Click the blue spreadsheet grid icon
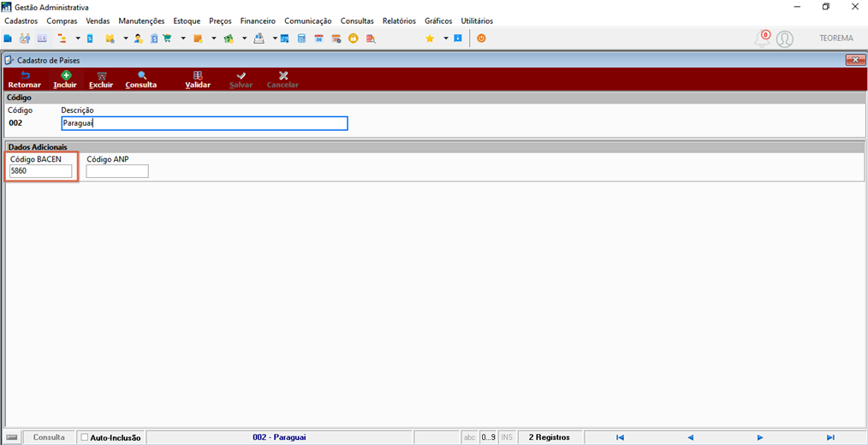This screenshot has width=868, height=445. (284, 39)
